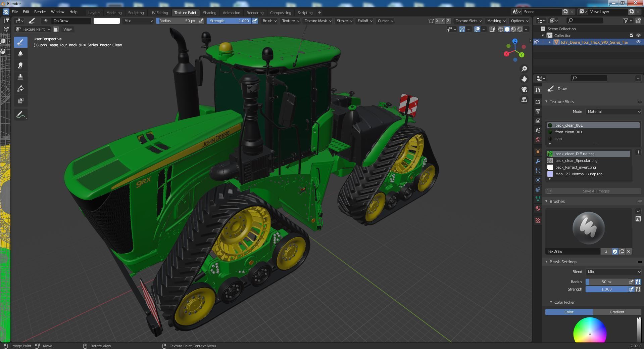The width and height of the screenshot is (644, 349).
Task: Open Object Constraint properties tab
Action: (x=538, y=189)
